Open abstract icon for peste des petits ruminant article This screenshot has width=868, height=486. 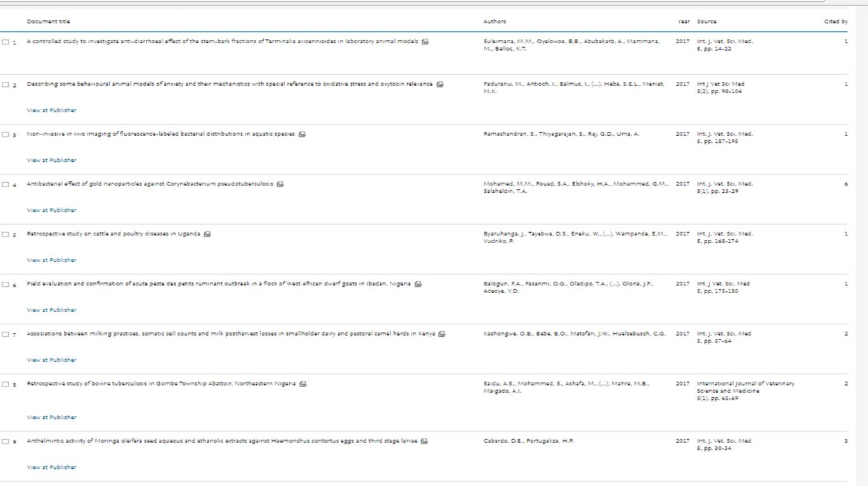(x=418, y=284)
